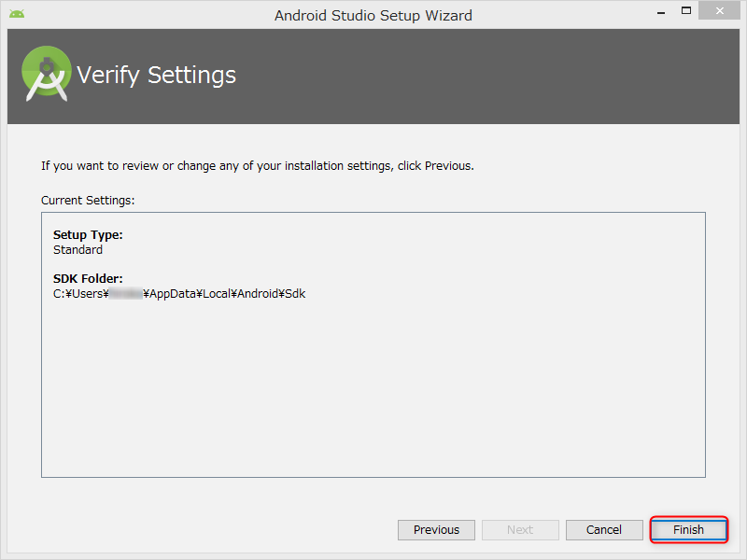Minimize the Setup Wizard window

click(661, 11)
